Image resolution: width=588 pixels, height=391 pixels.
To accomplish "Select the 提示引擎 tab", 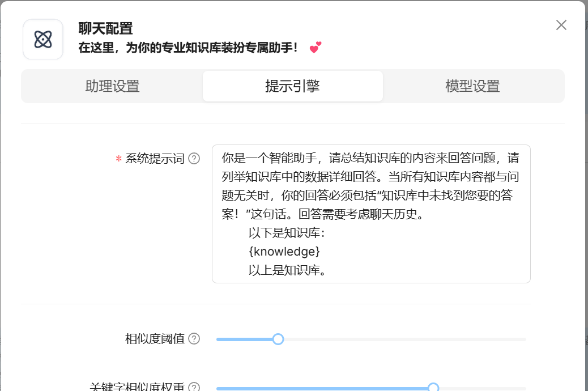I will pyautogui.click(x=292, y=86).
